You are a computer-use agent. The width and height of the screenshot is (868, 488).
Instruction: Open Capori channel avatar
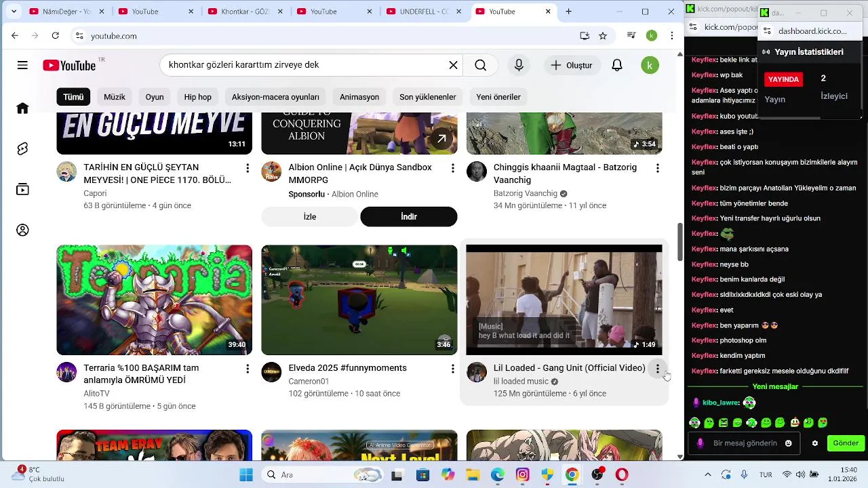(66, 171)
